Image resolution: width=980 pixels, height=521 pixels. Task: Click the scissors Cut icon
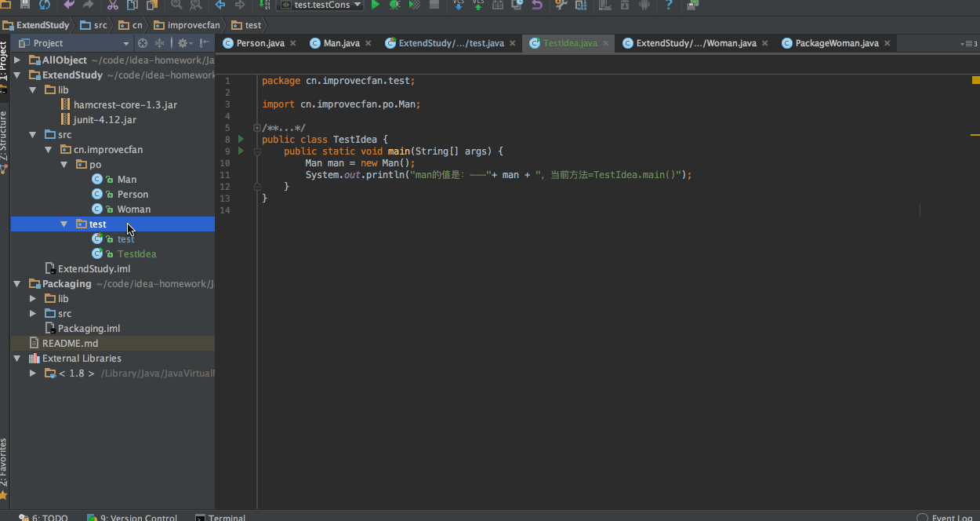point(113,5)
